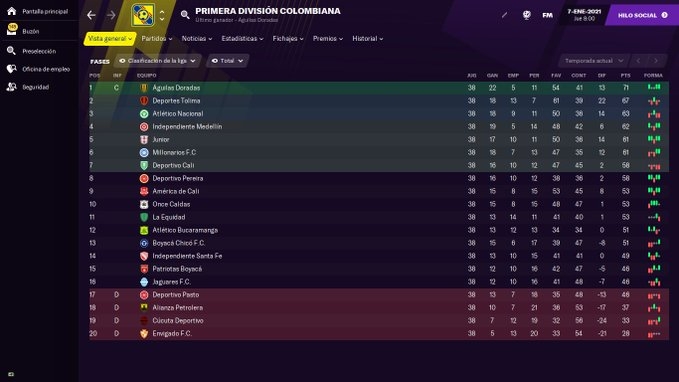Image resolution: width=679 pixels, height=382 pixels.
Task: Select the Vista general tab
Action: click(110, 39)
